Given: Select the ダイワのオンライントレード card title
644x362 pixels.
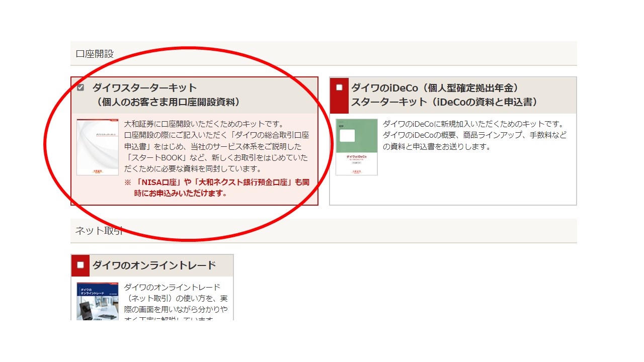Looking at the screenshot, I should 154,265.
